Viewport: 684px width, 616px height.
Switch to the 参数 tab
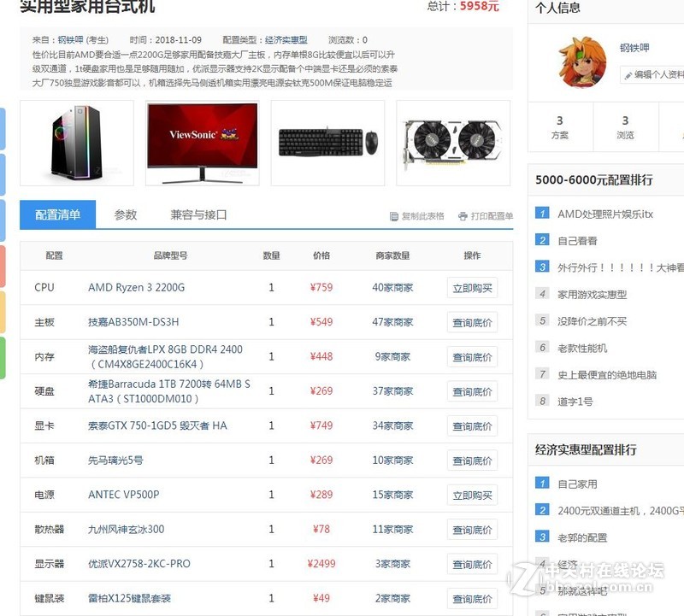(x=126, y=214)
